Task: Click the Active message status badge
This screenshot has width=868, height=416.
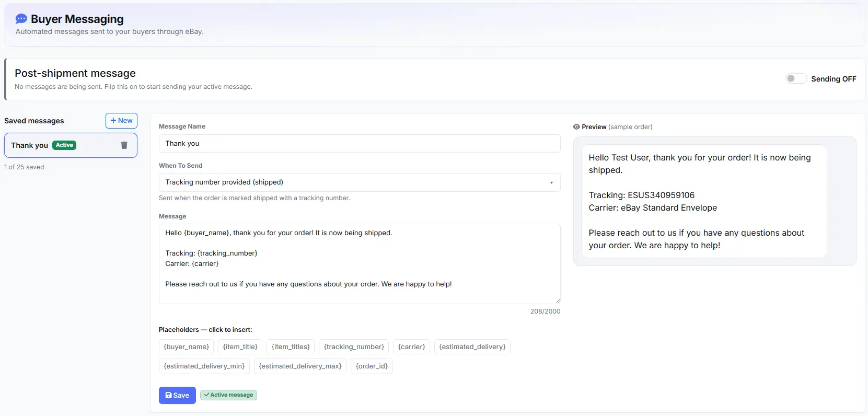Action: (x=228, y=395)
